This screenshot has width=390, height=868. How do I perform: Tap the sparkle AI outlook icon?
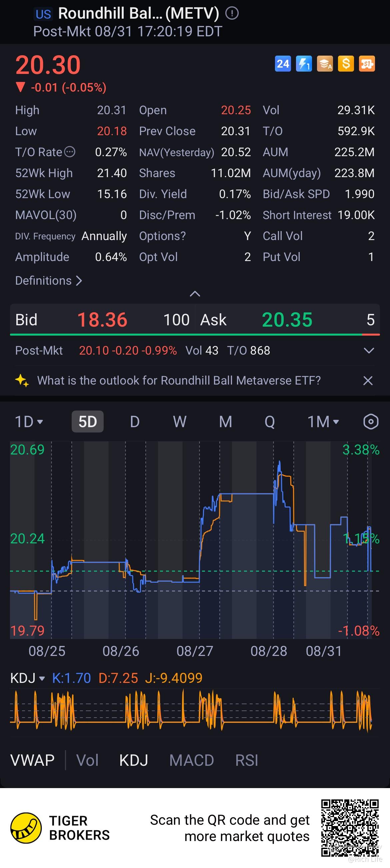pos(22,381)
